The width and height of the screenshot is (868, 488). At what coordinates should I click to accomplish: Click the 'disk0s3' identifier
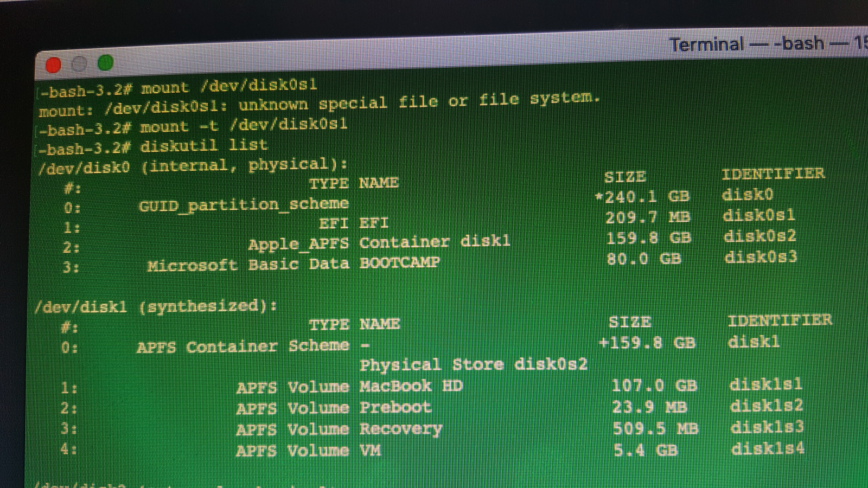[761, 256]
